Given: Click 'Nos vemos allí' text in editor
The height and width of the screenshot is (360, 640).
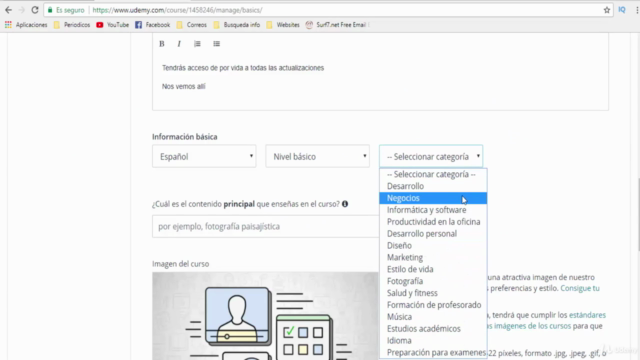Looking at the screenshot, I should coord(184,86).
